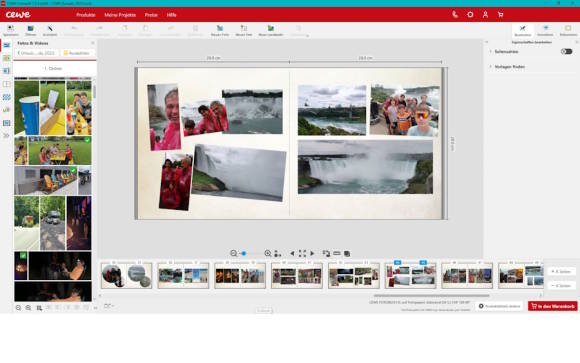
Task: Open the Produkte menu
Action: coord(86,15)
